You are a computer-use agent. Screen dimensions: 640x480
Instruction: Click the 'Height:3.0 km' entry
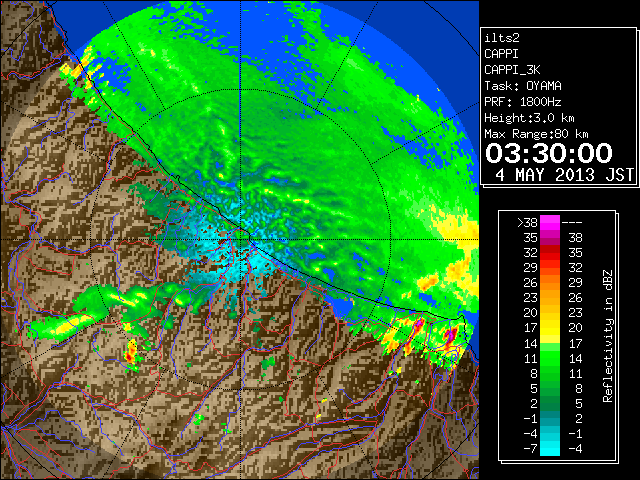pyautogui.click(x=529, y=118)
